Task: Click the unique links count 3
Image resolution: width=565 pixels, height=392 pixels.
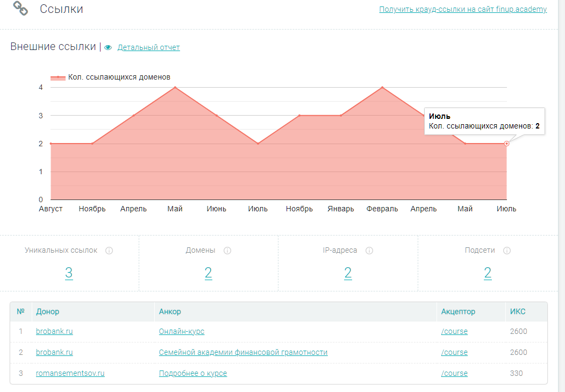Action: (69, 273)
